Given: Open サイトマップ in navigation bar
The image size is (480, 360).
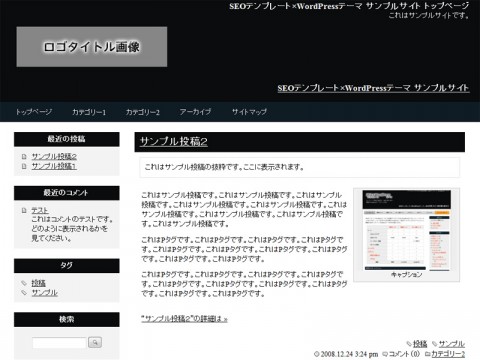Looking at the screenshot, I should (x=249, y=112).
